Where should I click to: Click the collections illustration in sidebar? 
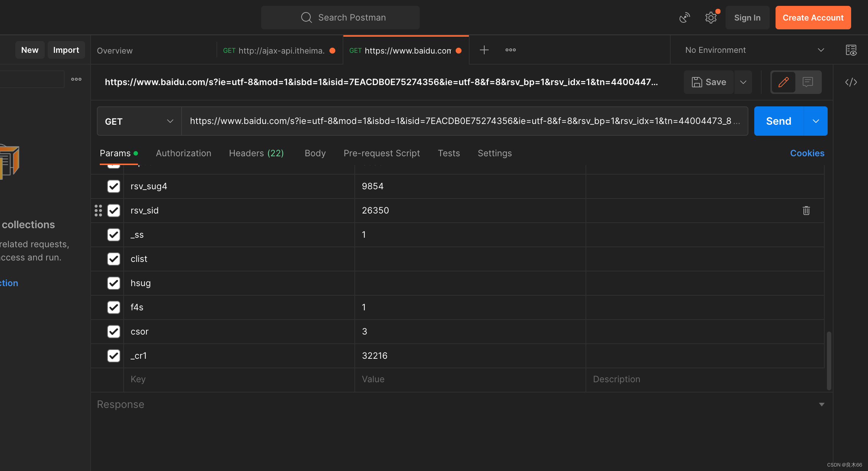[10, 161]
